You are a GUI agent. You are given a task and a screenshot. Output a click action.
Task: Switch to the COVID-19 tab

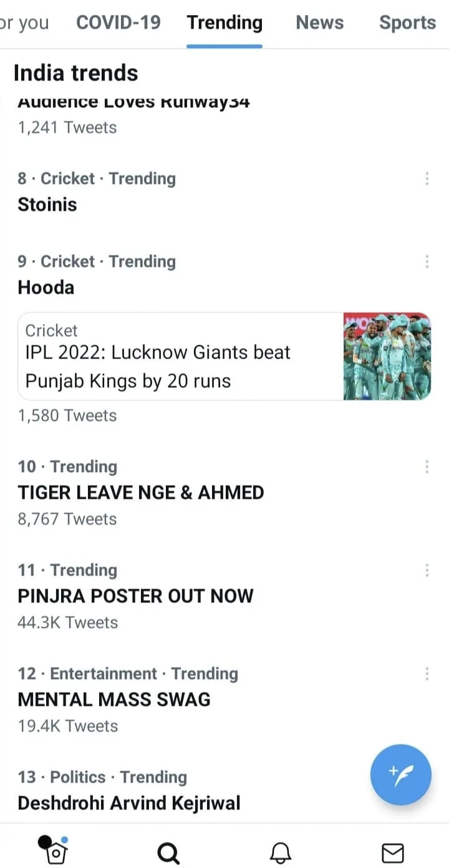(x=118, y=23)
